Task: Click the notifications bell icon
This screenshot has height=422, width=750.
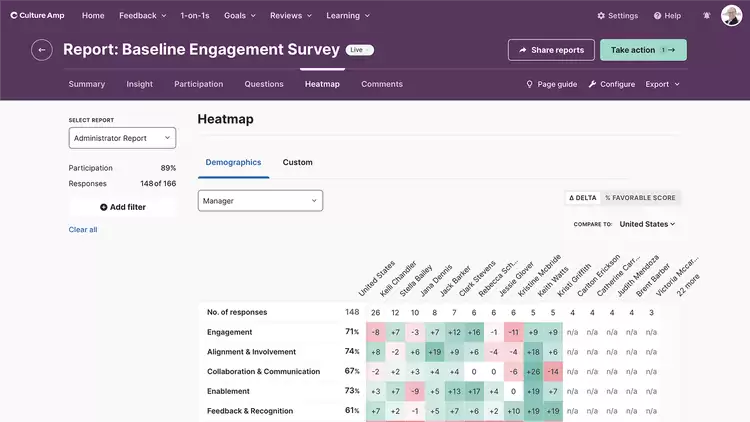Action: pyautogui.click(x=707, y=16)
